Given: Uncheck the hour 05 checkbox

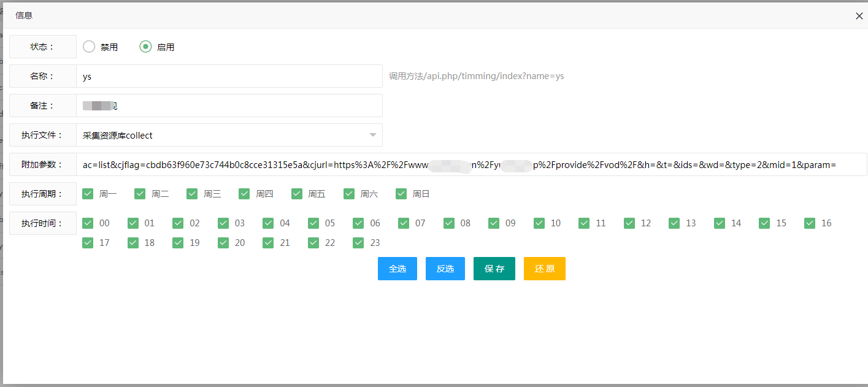Looking at the screenshot, I should [313, 223].
